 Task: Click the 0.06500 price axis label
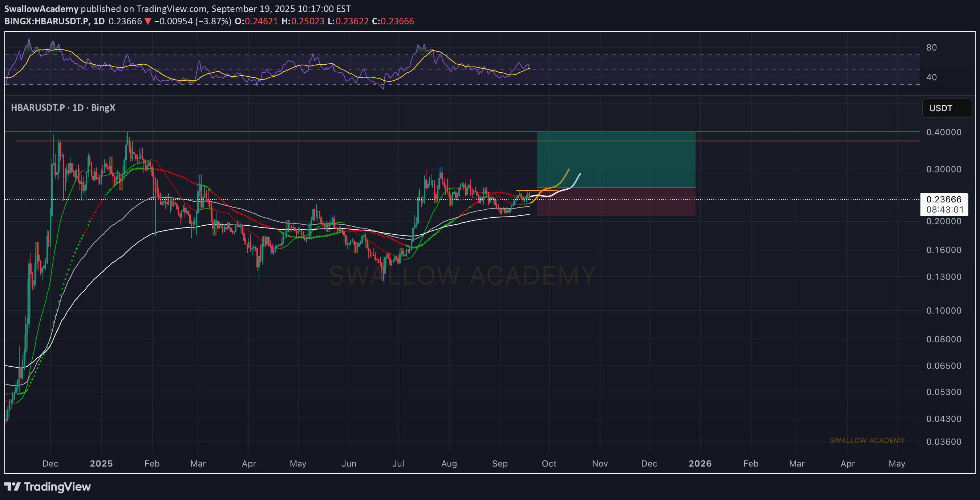point(944,366)
